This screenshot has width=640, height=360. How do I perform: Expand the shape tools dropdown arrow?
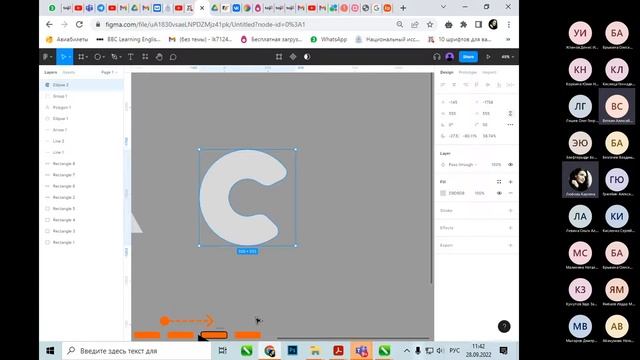(104, 57)
